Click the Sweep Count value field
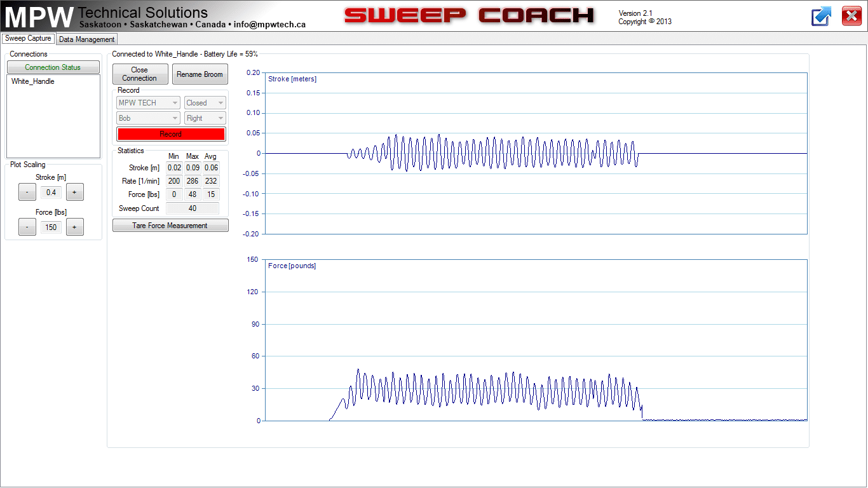This screenshot has height=488, width=868. point(192,208)
